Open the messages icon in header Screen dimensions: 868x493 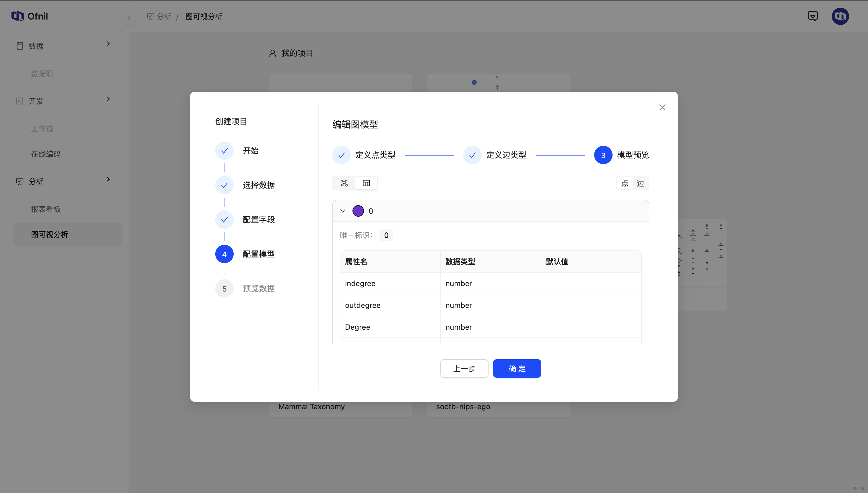[x=813, y=16]
